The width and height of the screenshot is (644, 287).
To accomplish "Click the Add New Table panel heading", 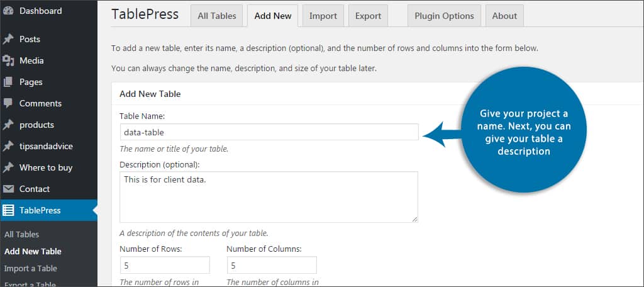I will pos(150,94).
